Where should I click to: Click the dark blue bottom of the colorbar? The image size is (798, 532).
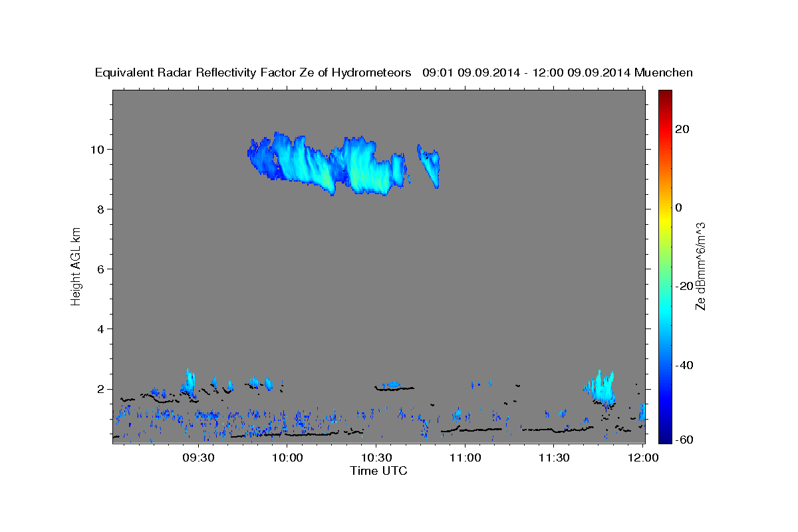pos(665,436)
